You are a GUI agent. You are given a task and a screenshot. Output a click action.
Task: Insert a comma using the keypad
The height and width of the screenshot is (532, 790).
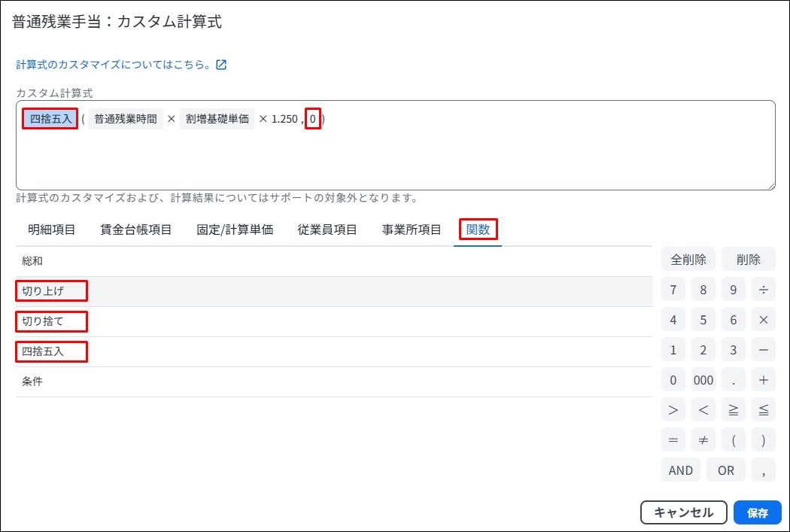click(763, 470)
